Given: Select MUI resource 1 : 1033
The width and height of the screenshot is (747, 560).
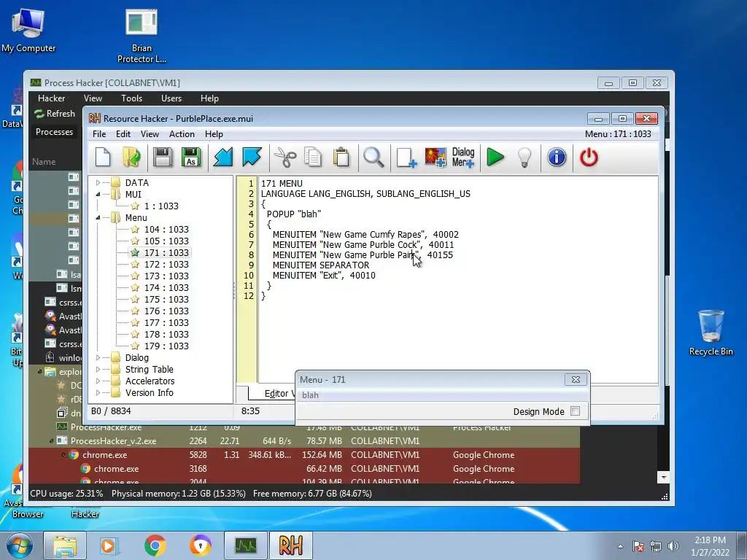Looking at the screenshot, I should point(161,206).
